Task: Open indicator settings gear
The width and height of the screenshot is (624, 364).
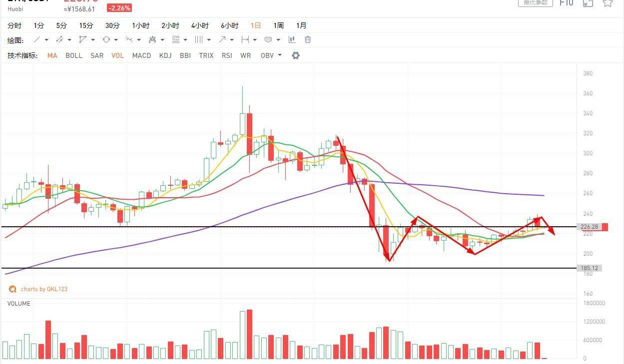Action: click(x=296, y=55)
